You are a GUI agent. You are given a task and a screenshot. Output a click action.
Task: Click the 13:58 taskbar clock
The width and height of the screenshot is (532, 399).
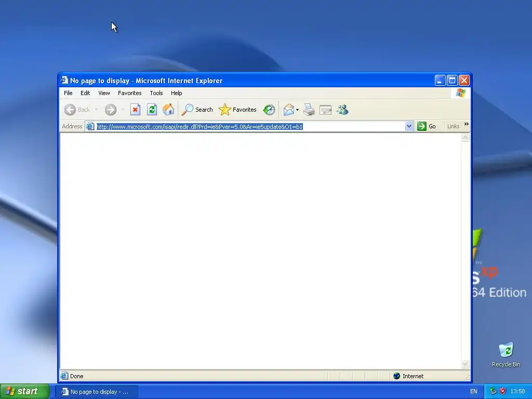tap(518, 391)
